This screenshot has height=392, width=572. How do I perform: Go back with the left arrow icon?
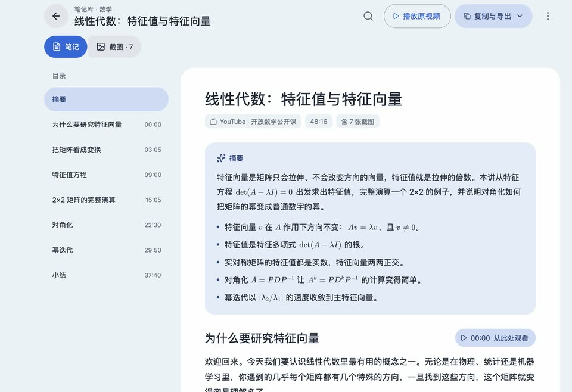pos(56,16)
